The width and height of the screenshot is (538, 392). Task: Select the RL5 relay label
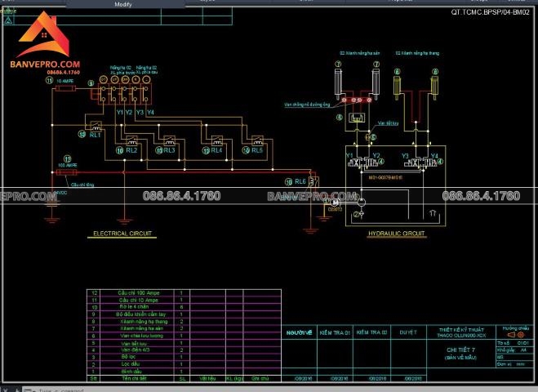pyautogui.click(x=256, y=150)
